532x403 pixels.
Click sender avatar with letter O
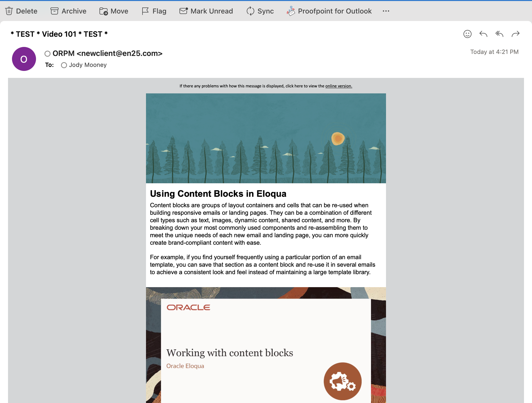coord(24,59)
